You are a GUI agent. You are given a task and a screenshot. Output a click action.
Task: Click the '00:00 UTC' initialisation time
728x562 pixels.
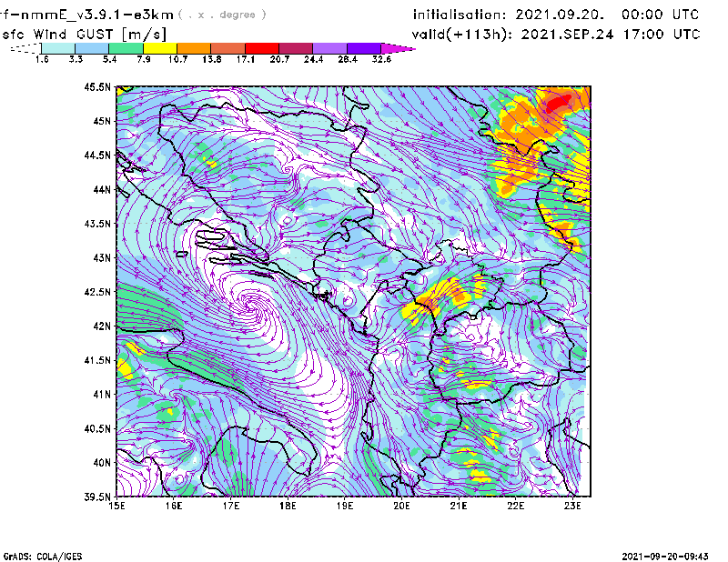pyautogui.click(x=661, y=15)
